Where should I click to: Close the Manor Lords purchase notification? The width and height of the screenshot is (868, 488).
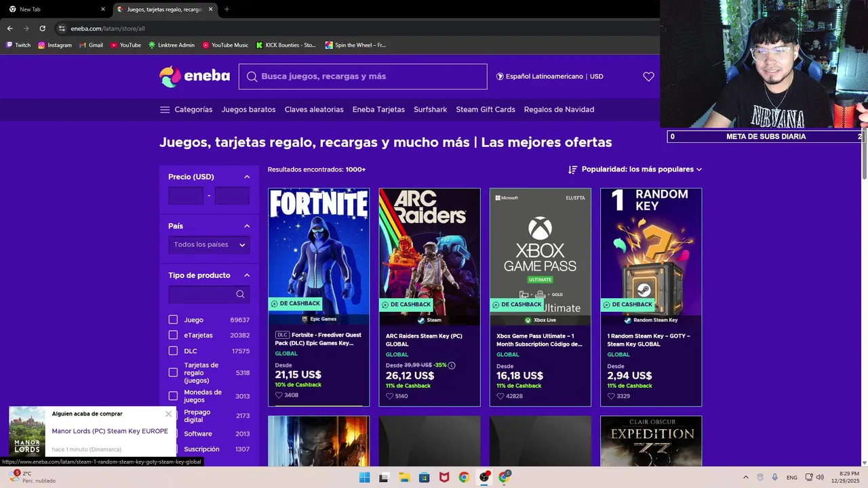click(x=169, y=414)
